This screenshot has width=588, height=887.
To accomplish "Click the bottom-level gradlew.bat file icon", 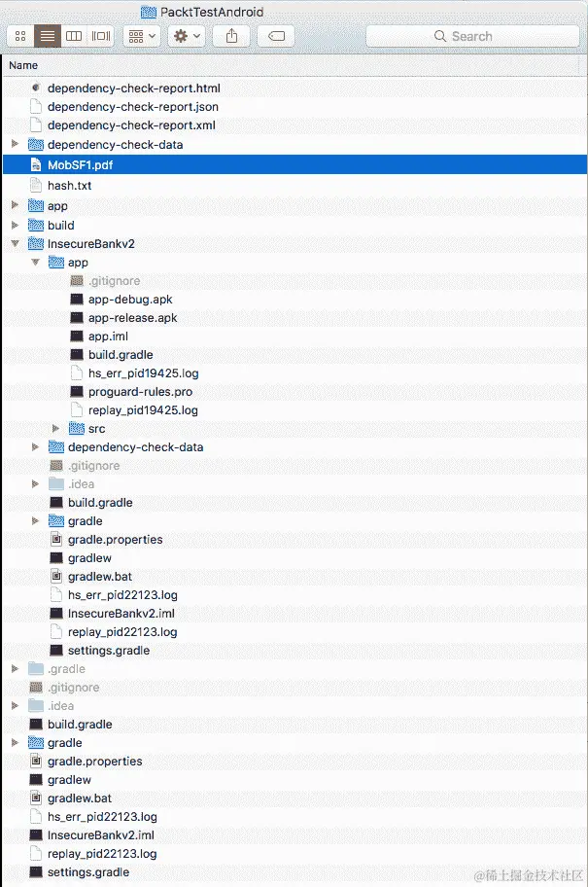I will pos(36,798).
